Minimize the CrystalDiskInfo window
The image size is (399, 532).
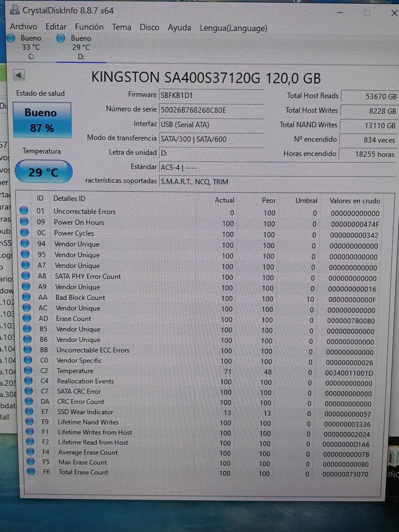(340, 12)
